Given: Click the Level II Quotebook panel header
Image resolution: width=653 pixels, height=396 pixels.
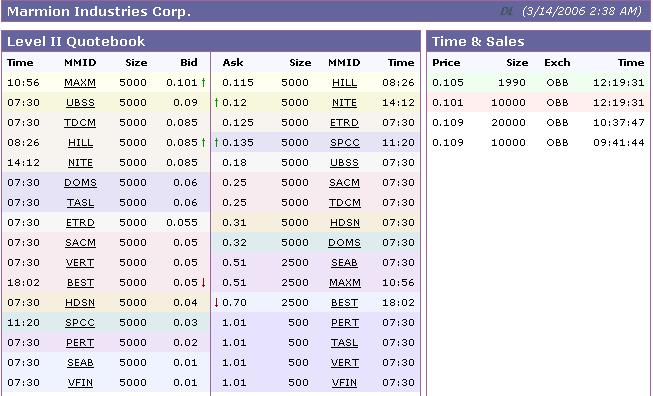Looking at the screenshot, I should [x=211, y=41].
